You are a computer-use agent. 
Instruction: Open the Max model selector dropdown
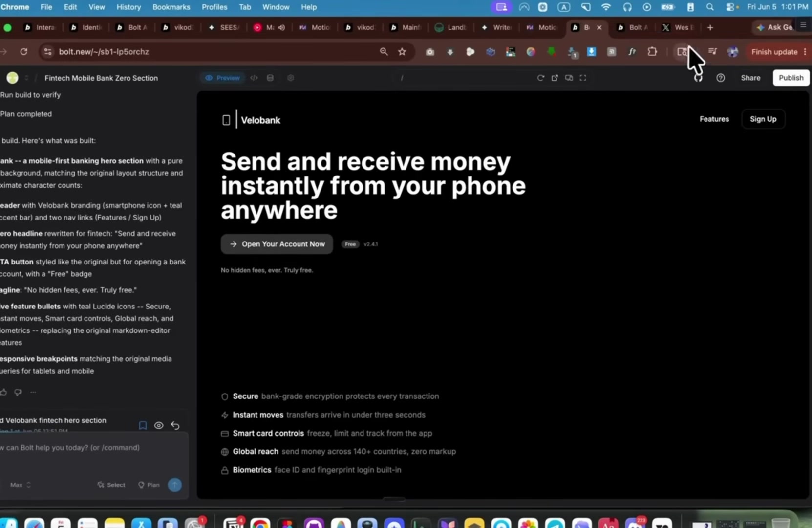pos(21,485)
